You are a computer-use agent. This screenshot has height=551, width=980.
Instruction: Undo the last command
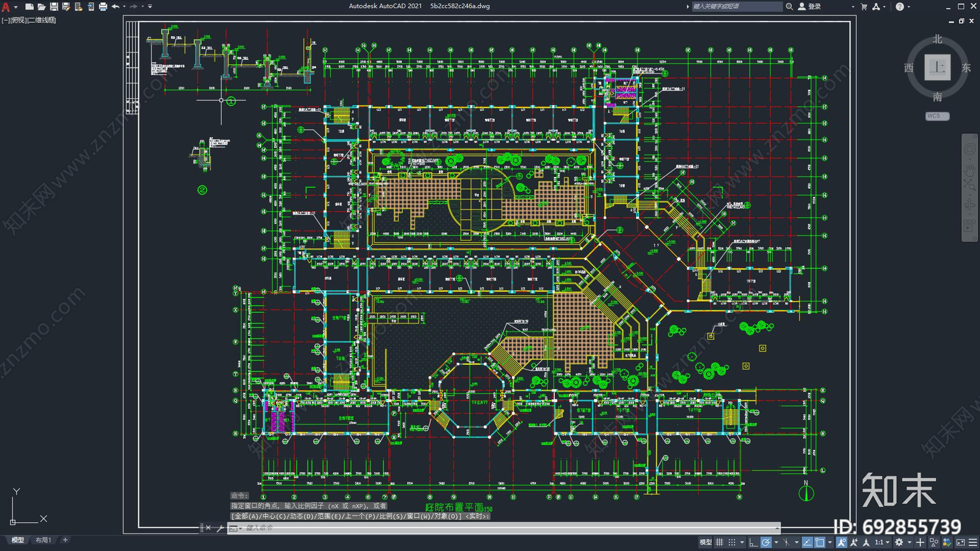116,6
